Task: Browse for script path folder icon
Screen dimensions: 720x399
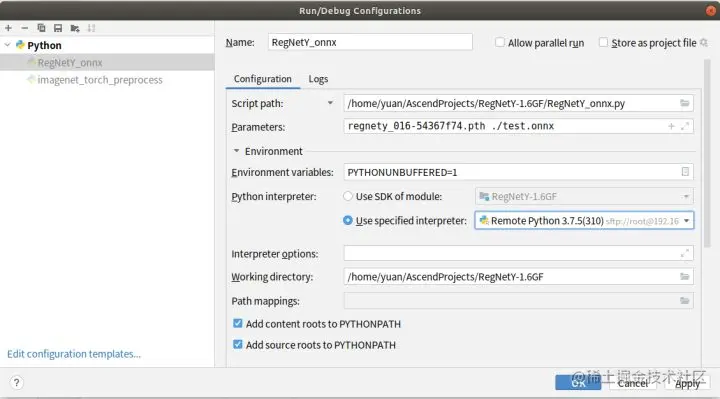Action: pos(685,103)
